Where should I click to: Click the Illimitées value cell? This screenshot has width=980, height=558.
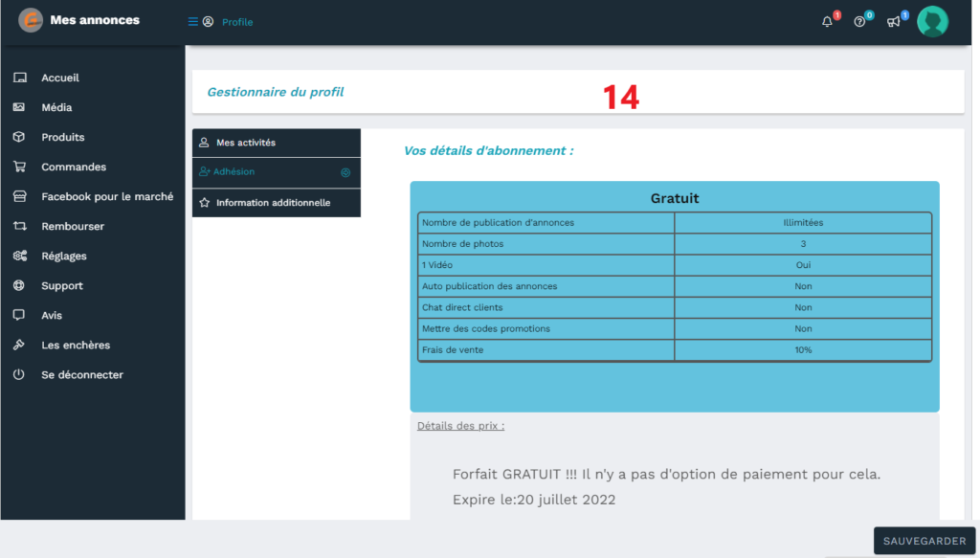coord(803,222)
